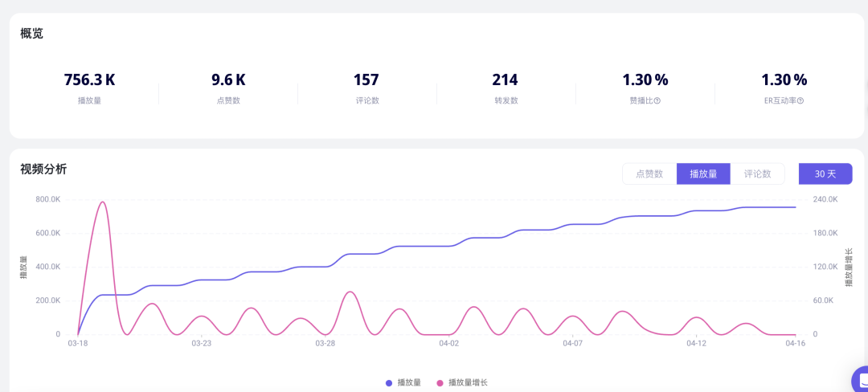This screenshot has height=392, width=868.
Task: Click the pink 播放量增长 legend dot
Action: 440,382
